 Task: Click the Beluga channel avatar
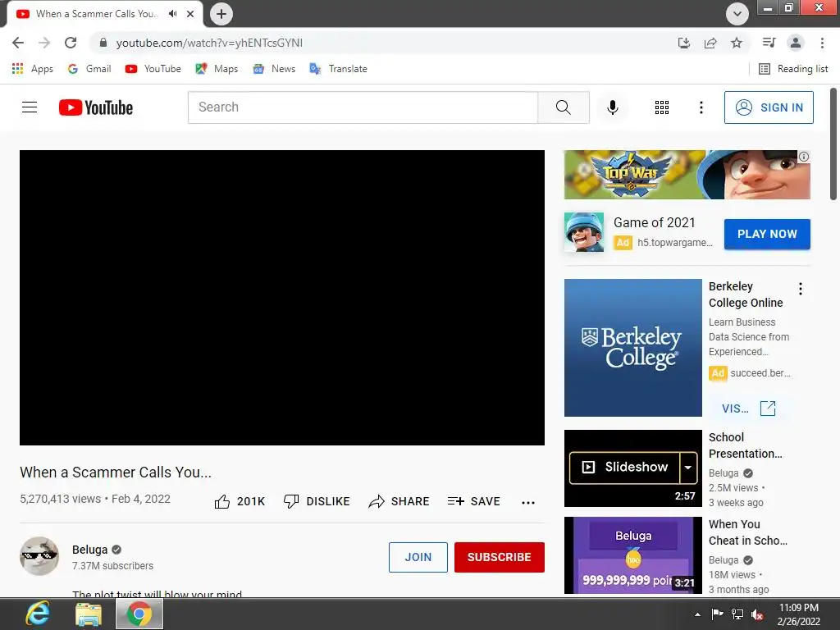pyautogui.click(x=39, y=555)
